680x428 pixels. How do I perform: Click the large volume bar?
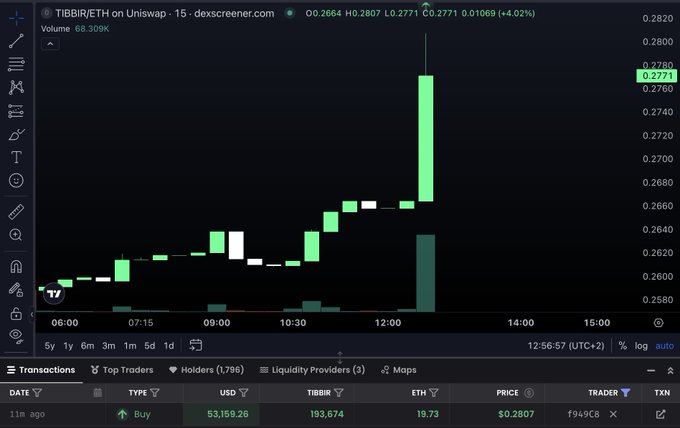(x=425, y=273)
